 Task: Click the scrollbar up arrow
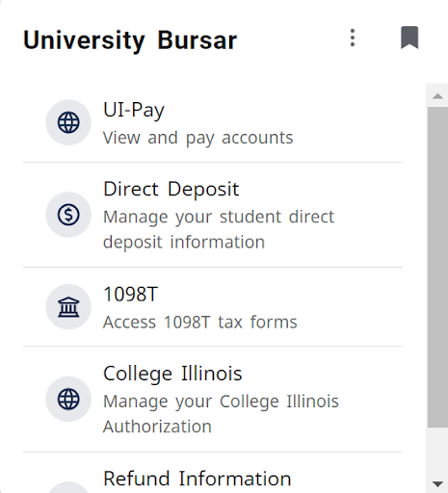[x=437, y=95]
